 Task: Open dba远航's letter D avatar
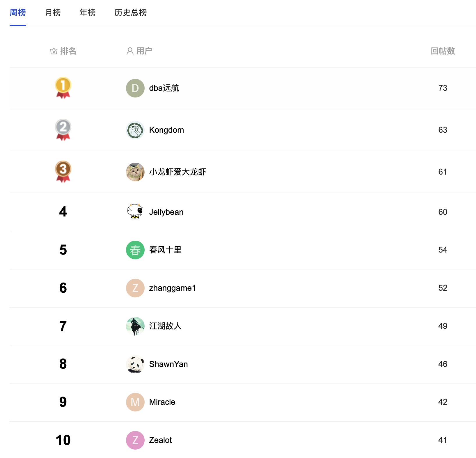[135, 88]
